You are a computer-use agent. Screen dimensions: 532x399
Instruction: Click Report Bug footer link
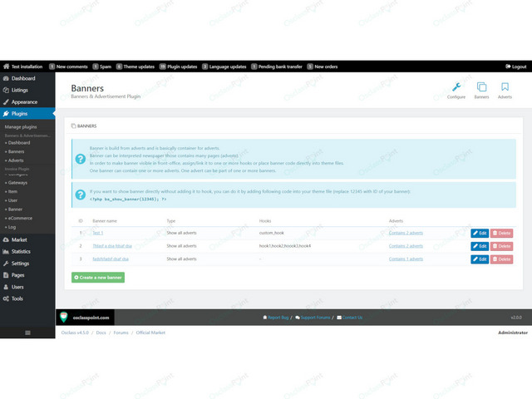point(276,318)
